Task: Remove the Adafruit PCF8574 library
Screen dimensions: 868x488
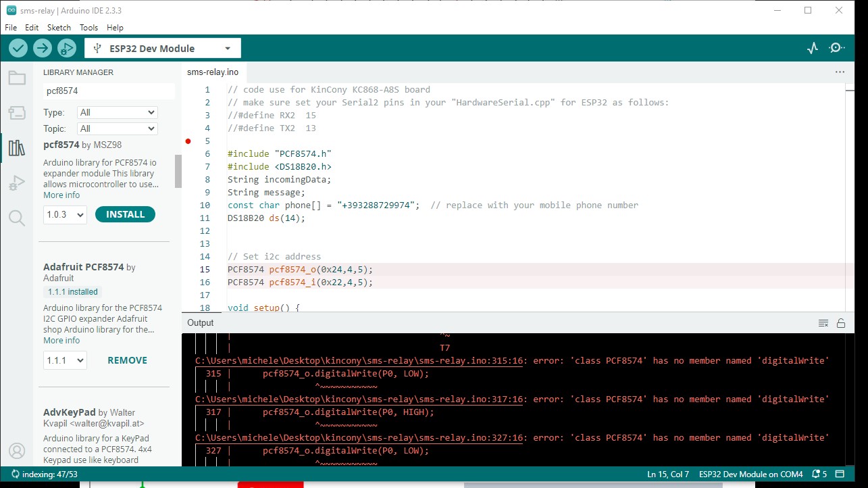Action: (x=127, y=360)
